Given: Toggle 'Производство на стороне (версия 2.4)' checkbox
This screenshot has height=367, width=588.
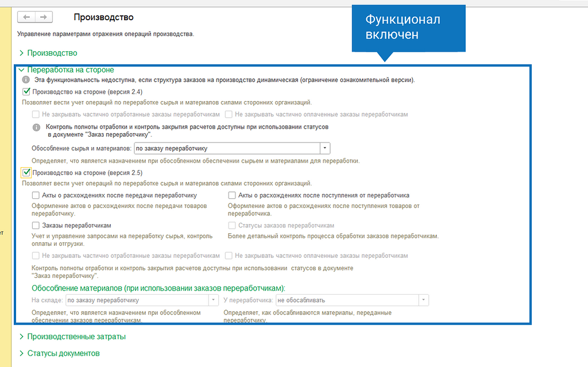Looking at the screenshot, I should (x=26, y=91).
